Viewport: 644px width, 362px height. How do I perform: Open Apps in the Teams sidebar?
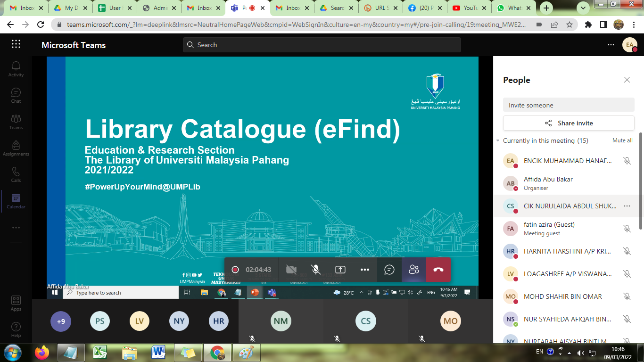16,303
